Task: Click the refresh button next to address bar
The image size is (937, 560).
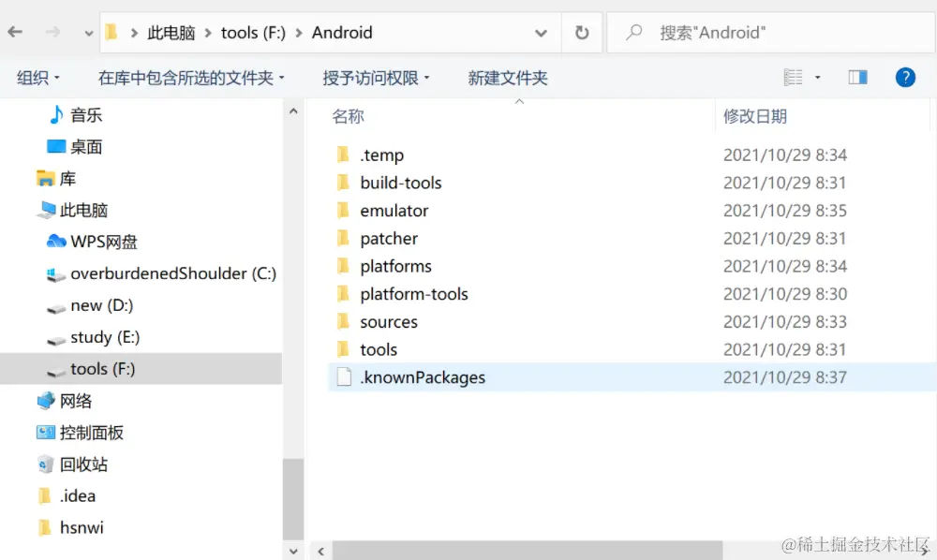Action: coord(582,32)
